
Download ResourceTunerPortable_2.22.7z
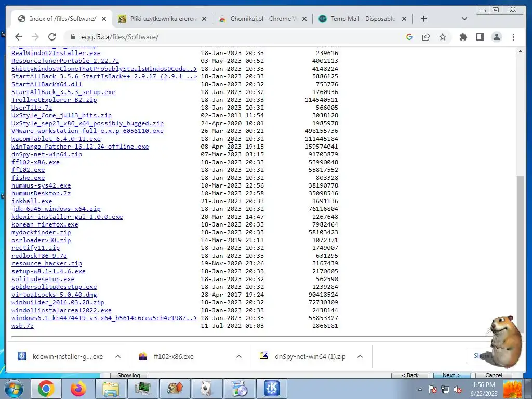pos(65,61)
